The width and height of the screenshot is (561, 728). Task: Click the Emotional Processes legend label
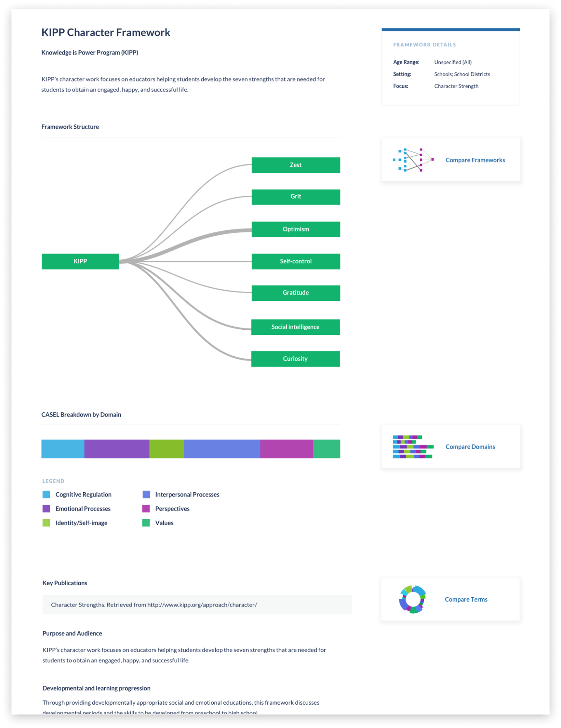tap(83, 509)
